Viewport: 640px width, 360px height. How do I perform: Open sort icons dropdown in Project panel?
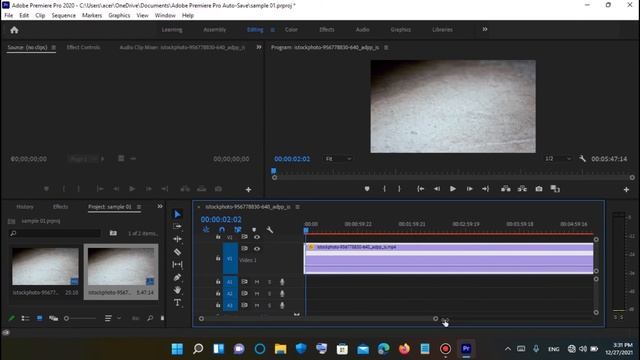[x=111, y=318]
